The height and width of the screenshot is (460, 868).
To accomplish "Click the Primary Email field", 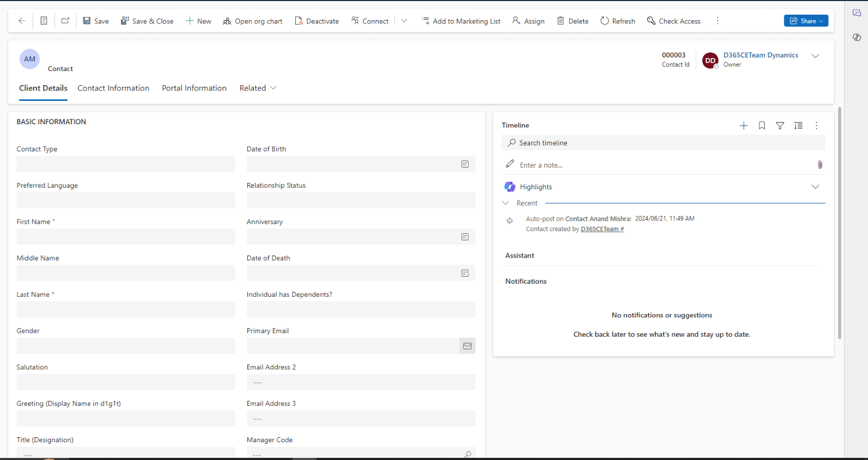I will 353,346.
